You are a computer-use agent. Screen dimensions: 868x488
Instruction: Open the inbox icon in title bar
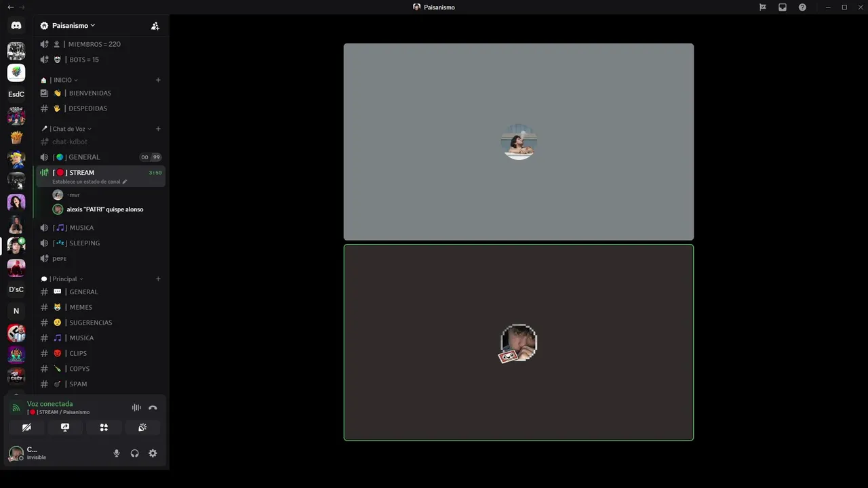[x=783, y=7]
